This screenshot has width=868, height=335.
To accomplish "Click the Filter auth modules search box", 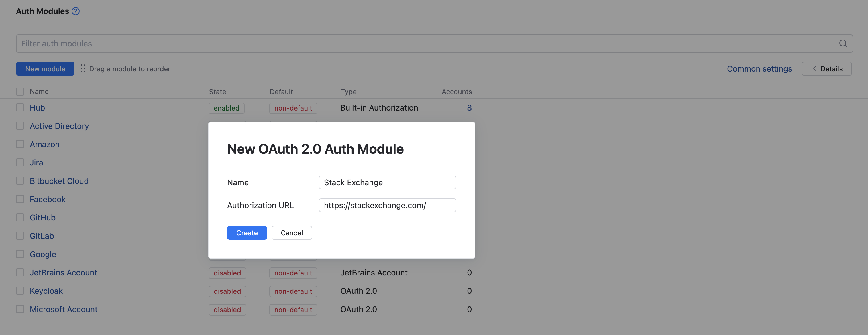I will [425, 44].
